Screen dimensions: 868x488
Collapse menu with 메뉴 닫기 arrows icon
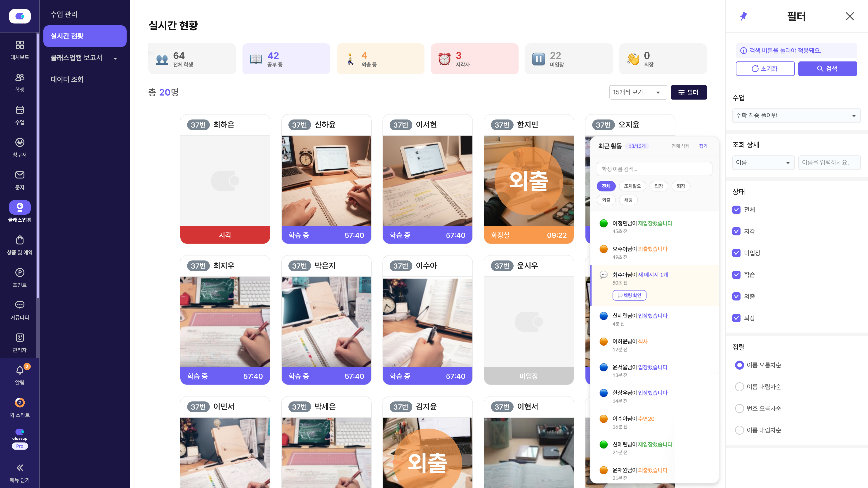coord(19,468)
